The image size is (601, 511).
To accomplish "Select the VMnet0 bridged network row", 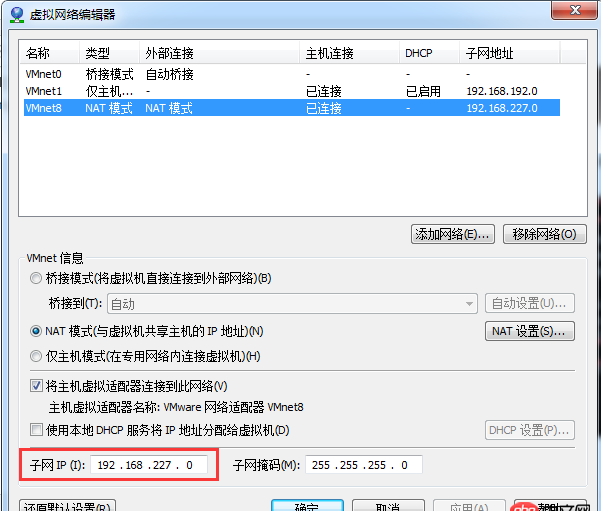I will [44, 74].
